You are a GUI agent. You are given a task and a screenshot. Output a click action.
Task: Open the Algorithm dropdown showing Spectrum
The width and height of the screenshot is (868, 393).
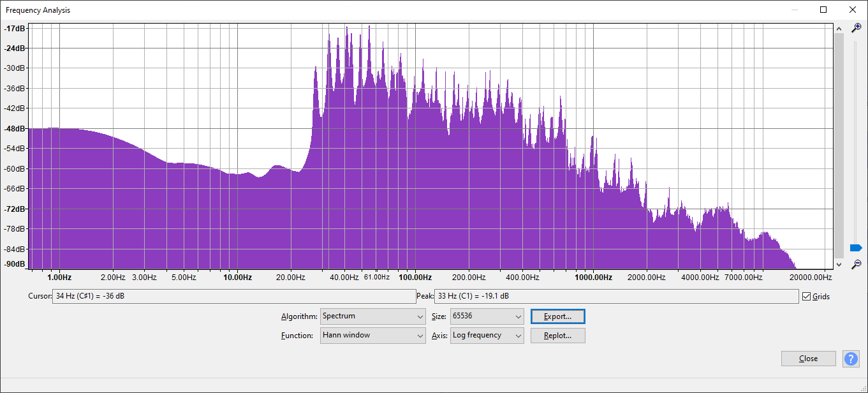(372, 316)
